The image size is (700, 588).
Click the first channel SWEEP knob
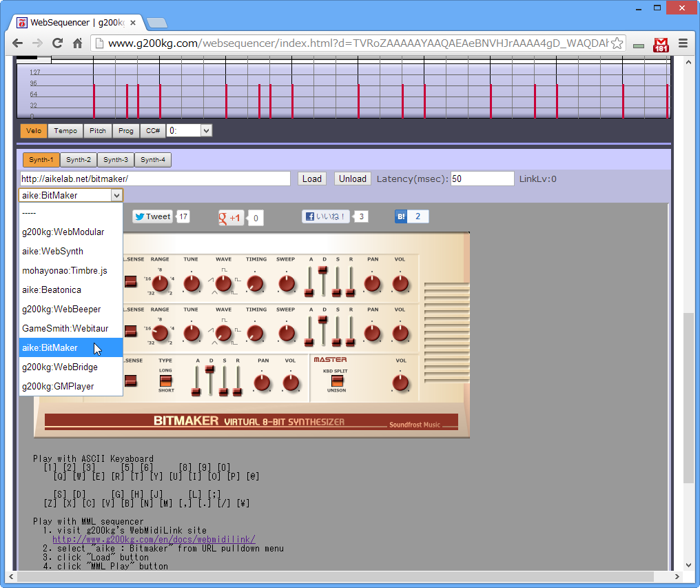(287, 283)
